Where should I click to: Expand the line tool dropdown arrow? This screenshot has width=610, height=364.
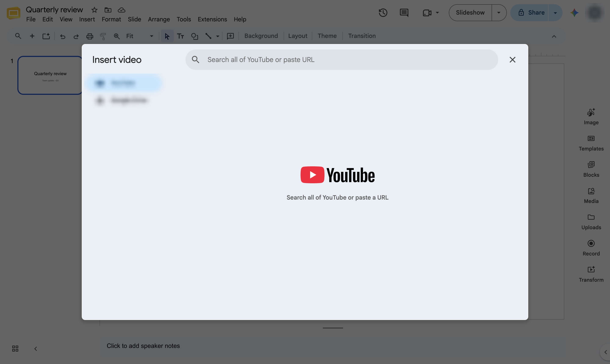pyautogui.click(x=218, y=36)
